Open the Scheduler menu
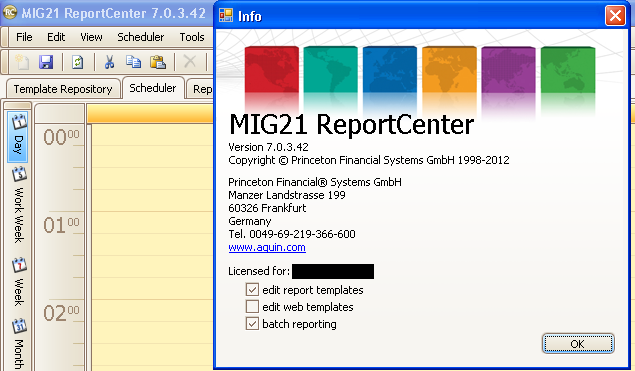This screenshot has width=635, height=371. [141, 37]
